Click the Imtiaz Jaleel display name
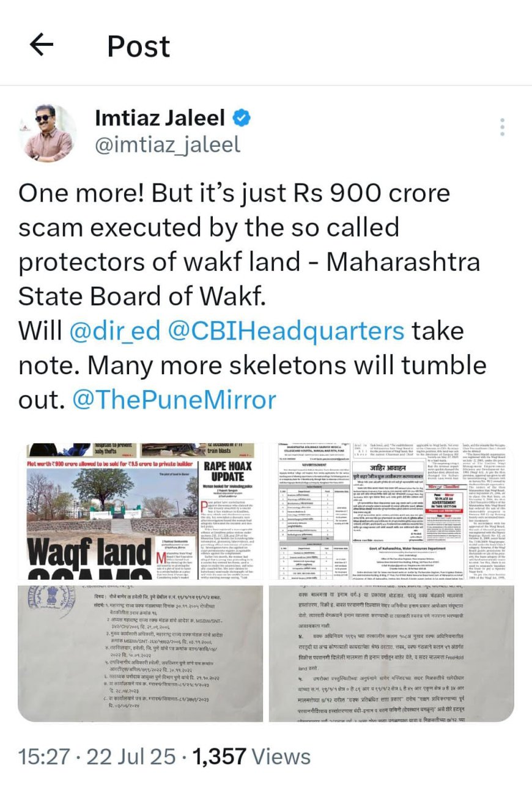Image resolution: width=532 pixels, height=787 pixels. coord(160,118)
